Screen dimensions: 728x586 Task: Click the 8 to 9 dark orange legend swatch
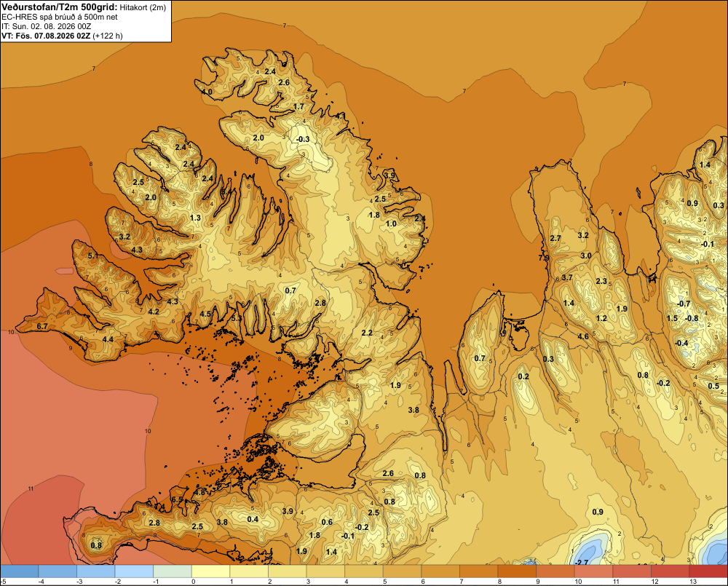517,571
